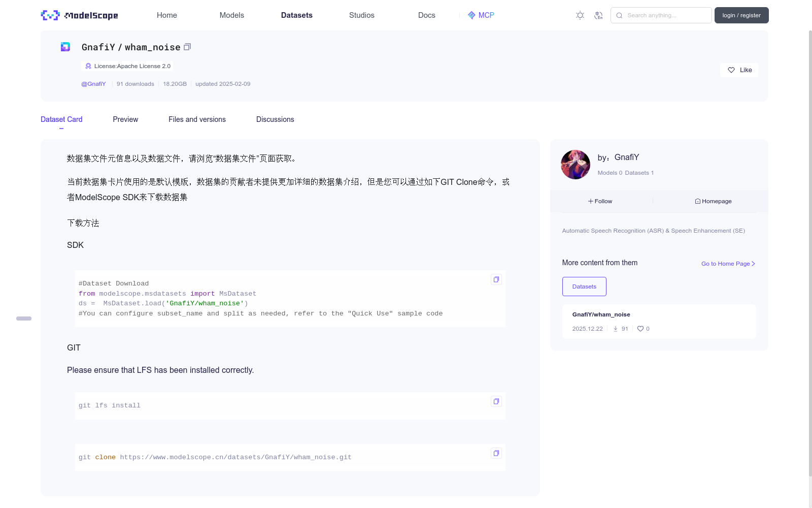
Task: Click the 'More content from them' heading
Action: pyautogui.click(x=600, y=263)
